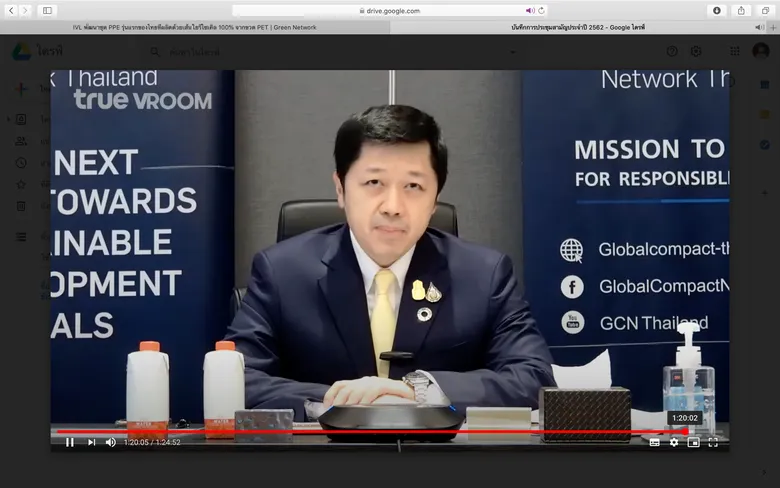This screenshot has height=488, width=780.
Task: Go back with Safari back arrow
Action: point(11,10)
